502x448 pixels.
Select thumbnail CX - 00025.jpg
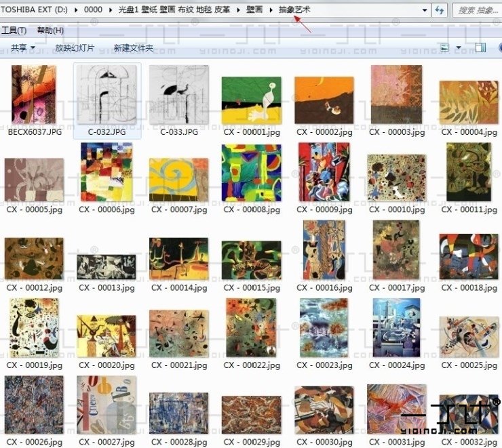(x=469, y=337)
